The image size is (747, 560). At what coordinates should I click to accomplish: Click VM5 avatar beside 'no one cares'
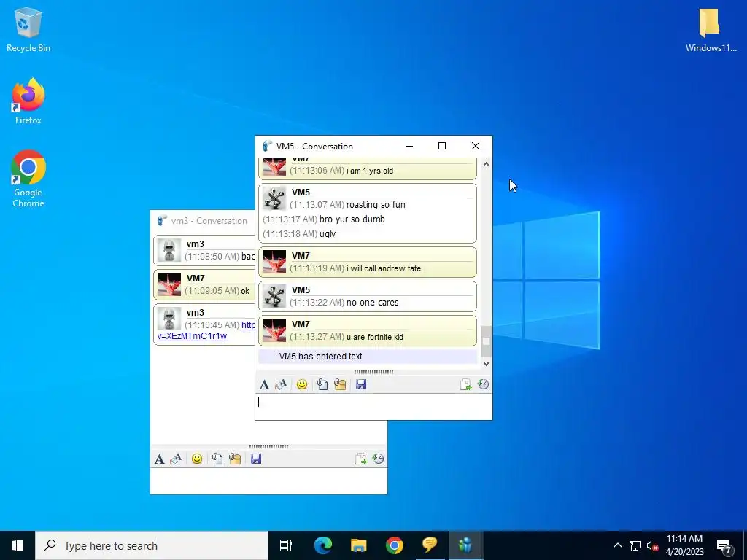pyautogui.click(x=274, y=296)
